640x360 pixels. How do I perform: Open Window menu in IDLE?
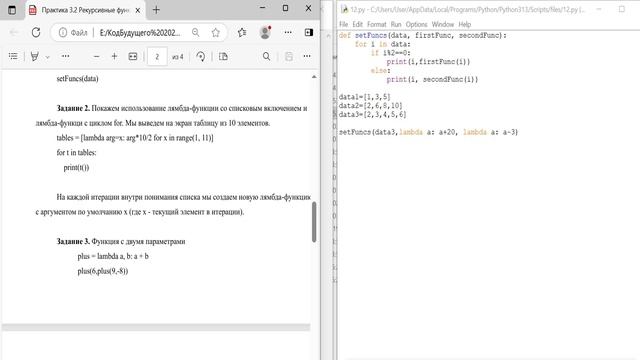pos(443,24)
